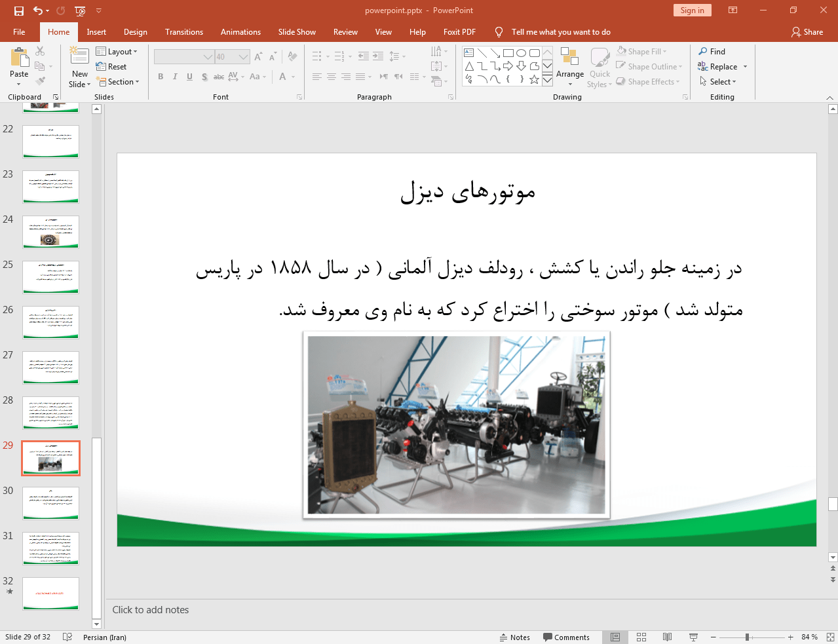Image resolution: width=838 pixels, height=644 pixels.
Task: Open the Animations tab
Action: [240, 32]
